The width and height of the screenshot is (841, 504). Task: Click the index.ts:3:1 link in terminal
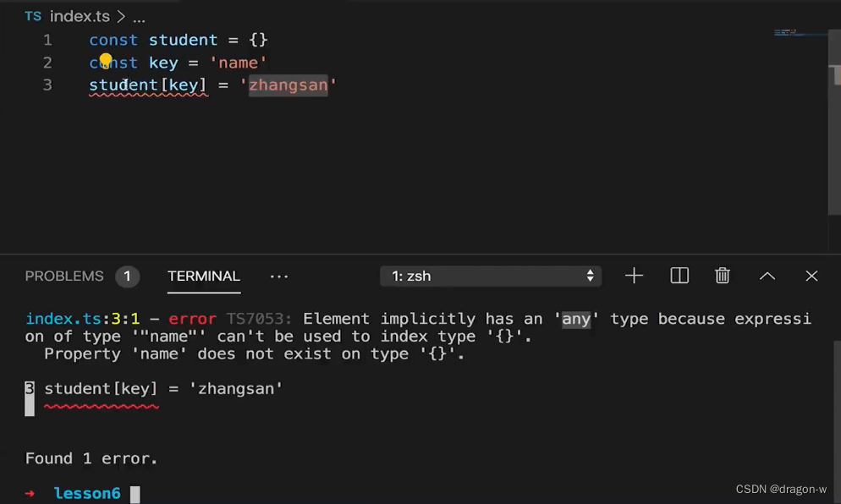click(x=83, y=319)
